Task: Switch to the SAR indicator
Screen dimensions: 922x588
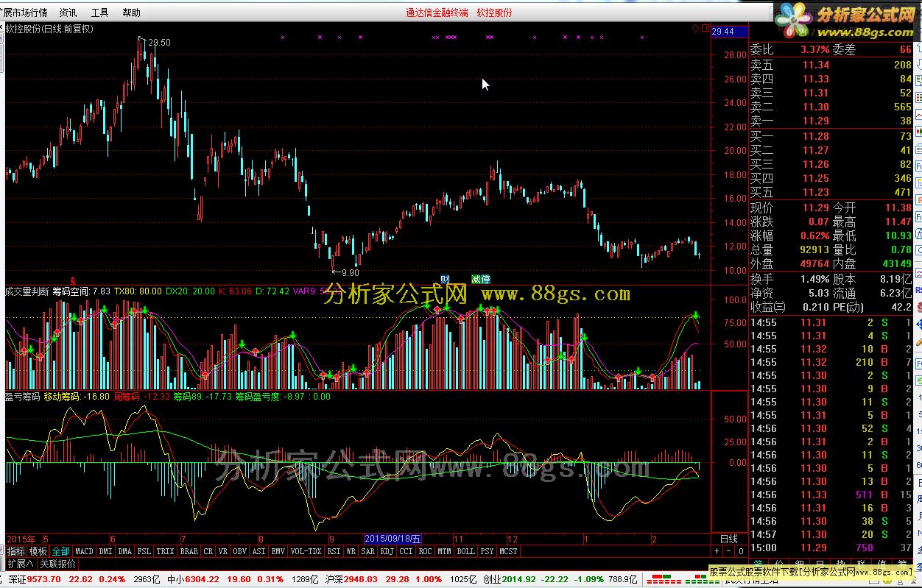Action: (x=368, y=551)
